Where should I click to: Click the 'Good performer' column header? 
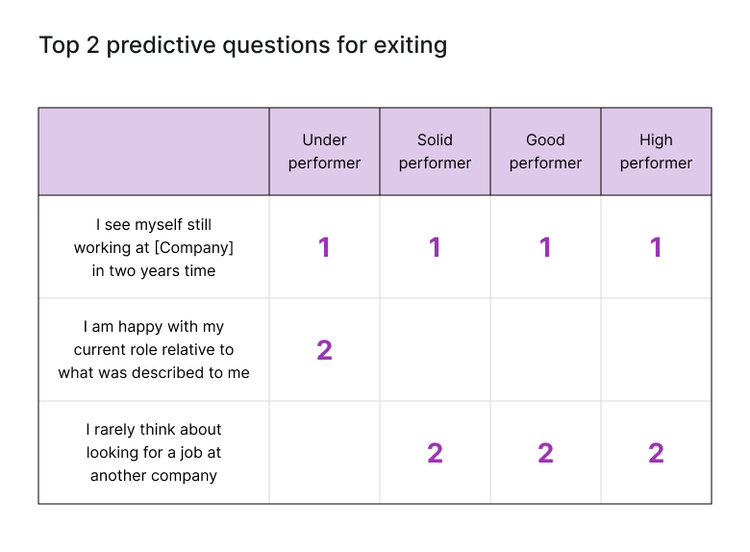click(x=545, y=152)
